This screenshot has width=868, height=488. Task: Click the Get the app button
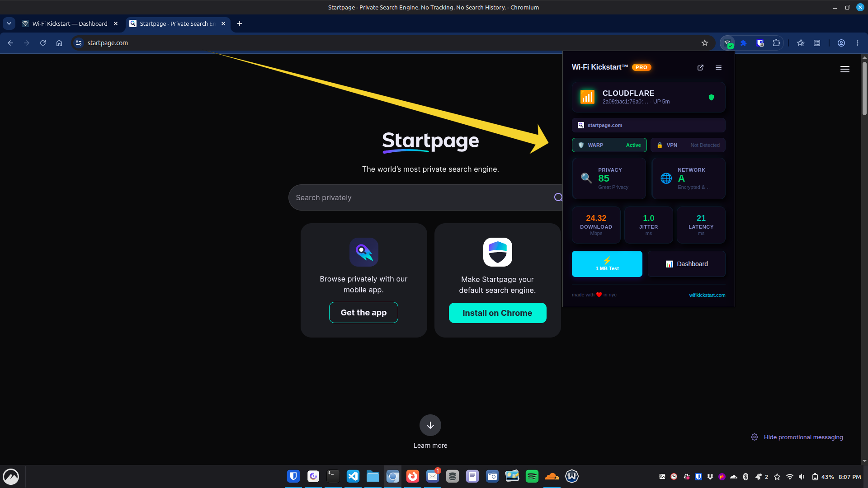coord(363,313)
